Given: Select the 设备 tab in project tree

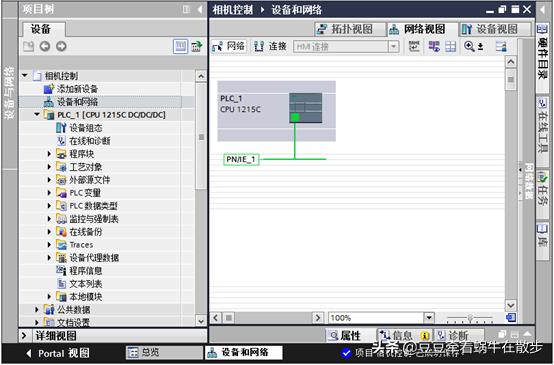Looking at the screenshot, I should (x=44, y=29).
